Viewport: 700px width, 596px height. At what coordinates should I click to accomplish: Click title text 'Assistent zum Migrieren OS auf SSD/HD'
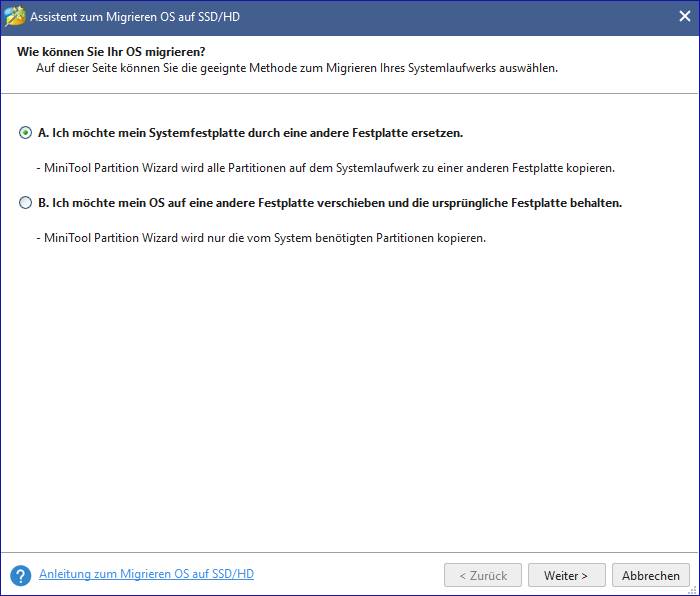[x=135, y=17]
